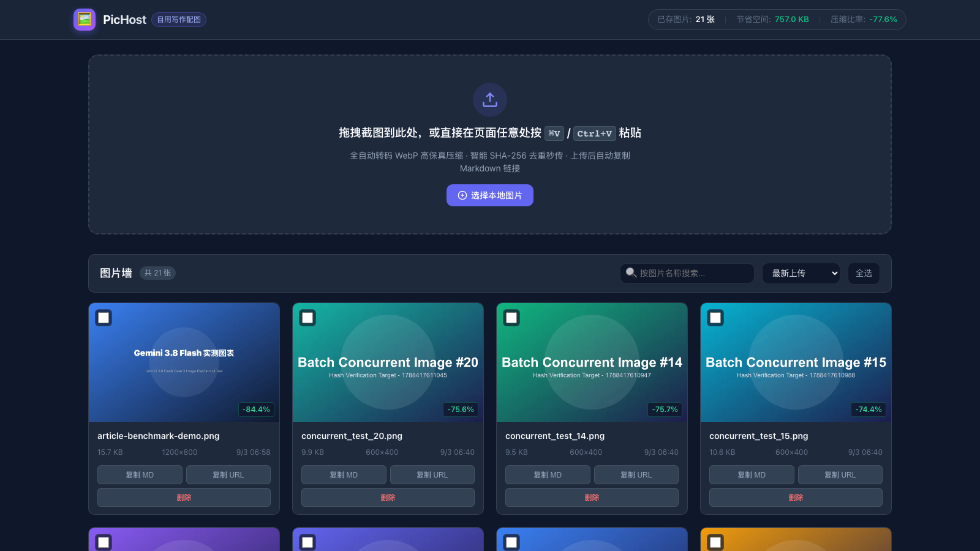Image resolution: width=980 pixels, height=551 pixels.
Task: Click the PicHost logo icon
Action: pos(85,20)
